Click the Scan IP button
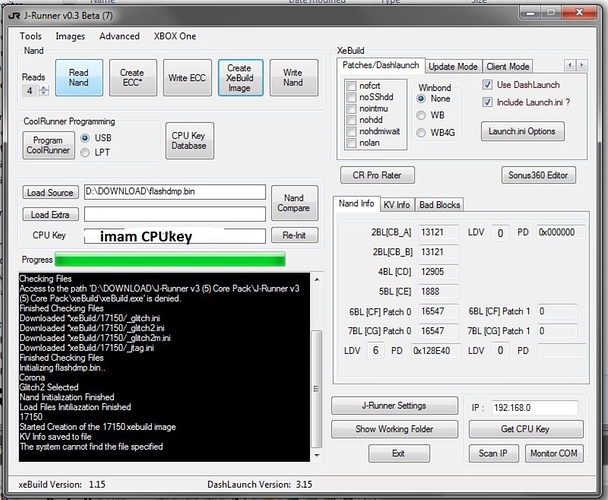This screenshot has width=608, height=500. pyautogui.click(x=493, y=453)
